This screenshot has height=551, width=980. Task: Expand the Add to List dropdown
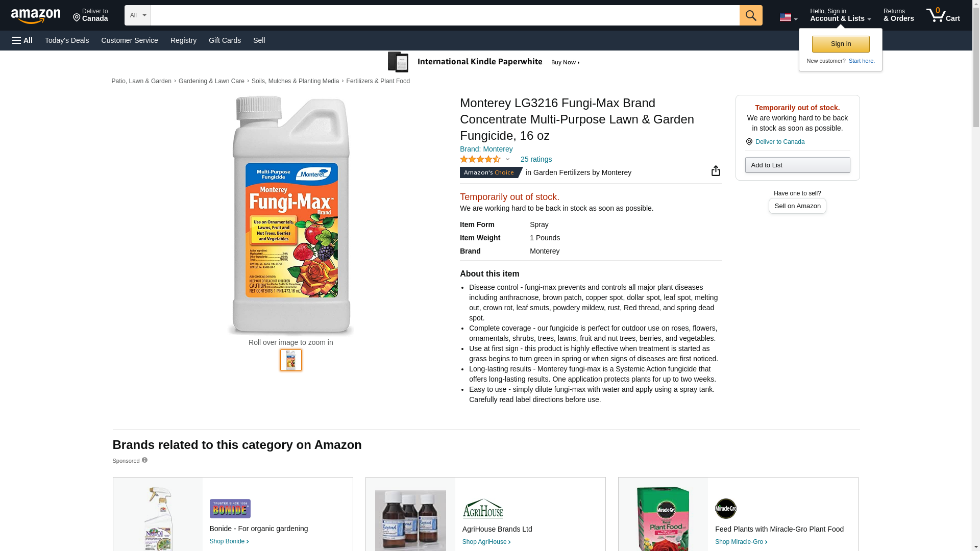click(797, 165)
